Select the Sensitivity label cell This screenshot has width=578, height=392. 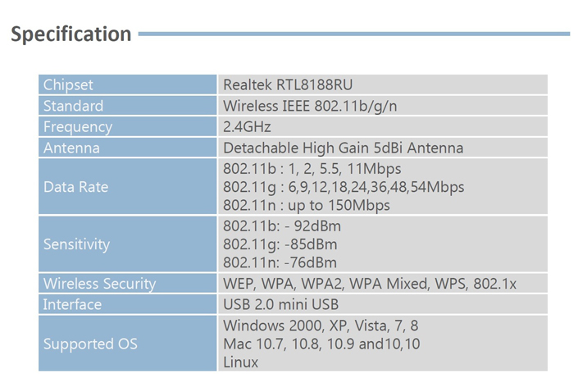(x=128, y=244)
